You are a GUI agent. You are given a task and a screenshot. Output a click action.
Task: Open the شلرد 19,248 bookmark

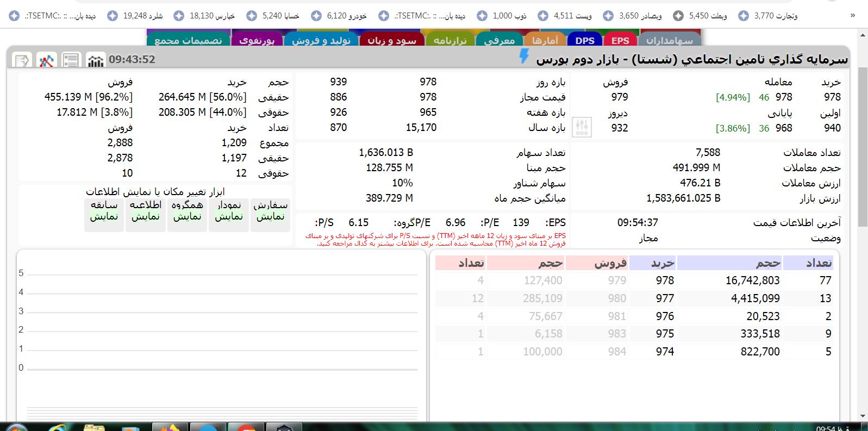135,16
